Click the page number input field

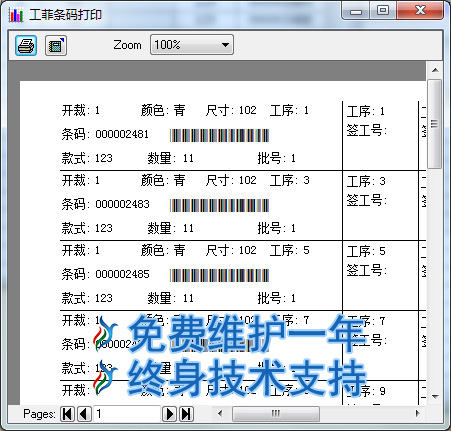coord(127,414)
